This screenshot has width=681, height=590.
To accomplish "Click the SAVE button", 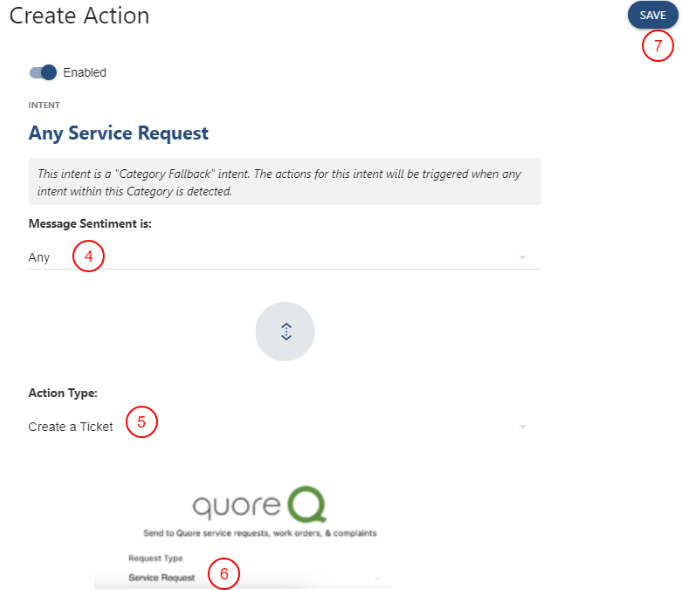I will [x=652, y=15].
